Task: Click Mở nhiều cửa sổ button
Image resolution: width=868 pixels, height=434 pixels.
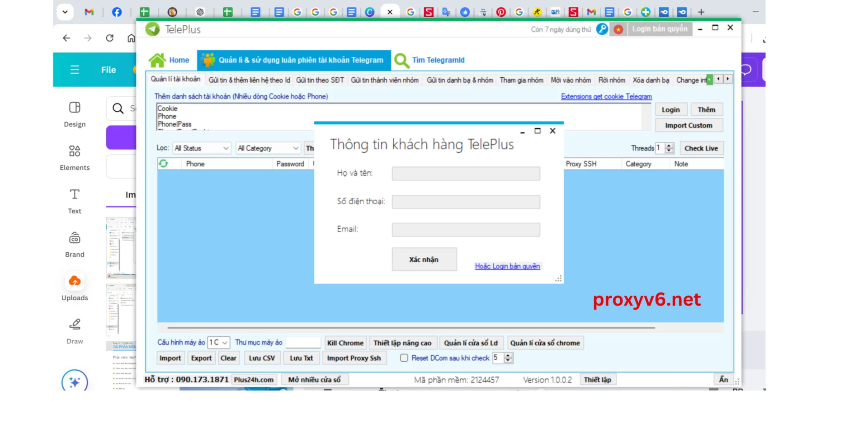Action: (x=315, y=380)
